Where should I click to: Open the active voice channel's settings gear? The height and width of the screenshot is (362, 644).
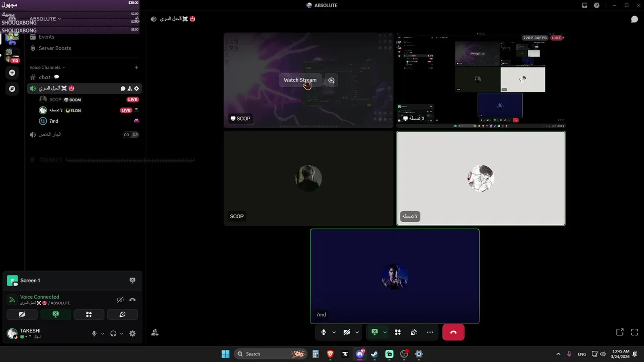tap(136, 88)
